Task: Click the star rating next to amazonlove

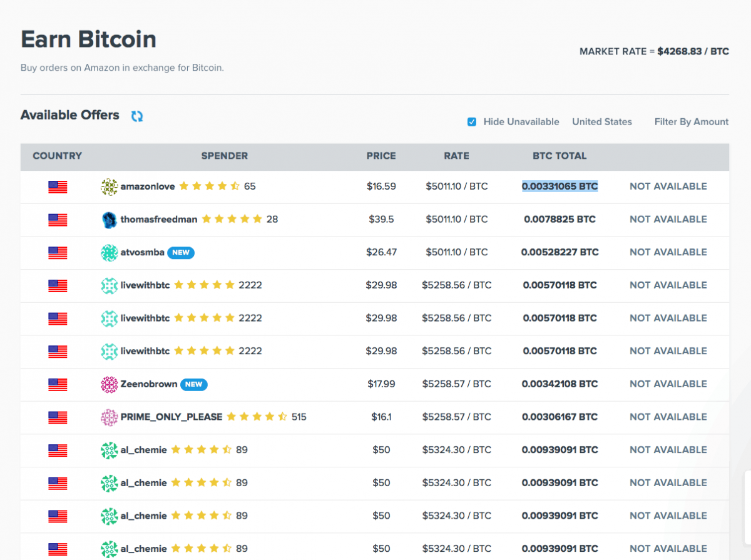Action: 210,186
